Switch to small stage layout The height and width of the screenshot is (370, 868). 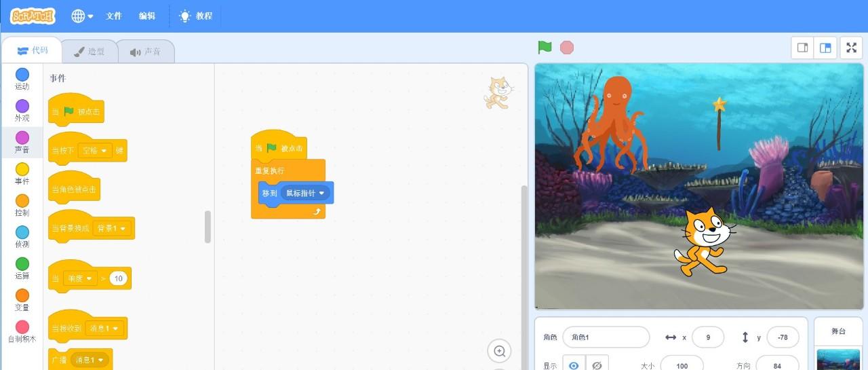[x=803, y=48]
